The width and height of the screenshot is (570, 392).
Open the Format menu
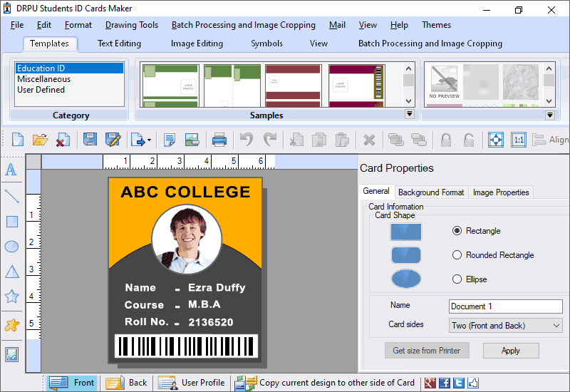click(78, 25)
